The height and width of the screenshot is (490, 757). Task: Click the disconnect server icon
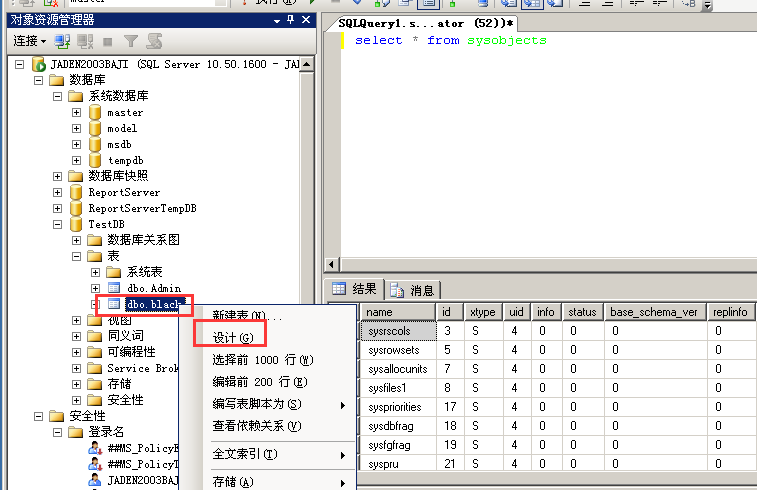coord(85,42)
